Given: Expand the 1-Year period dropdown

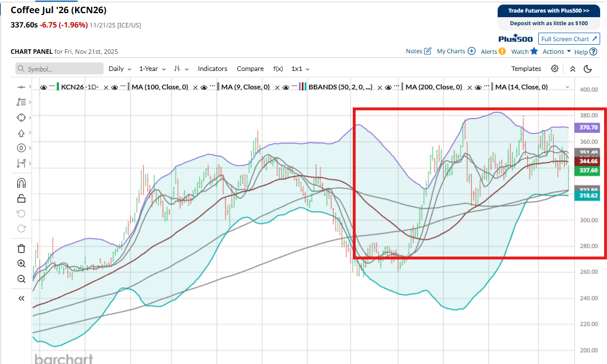Looking at the screenshot, I should tap(152, 69).
